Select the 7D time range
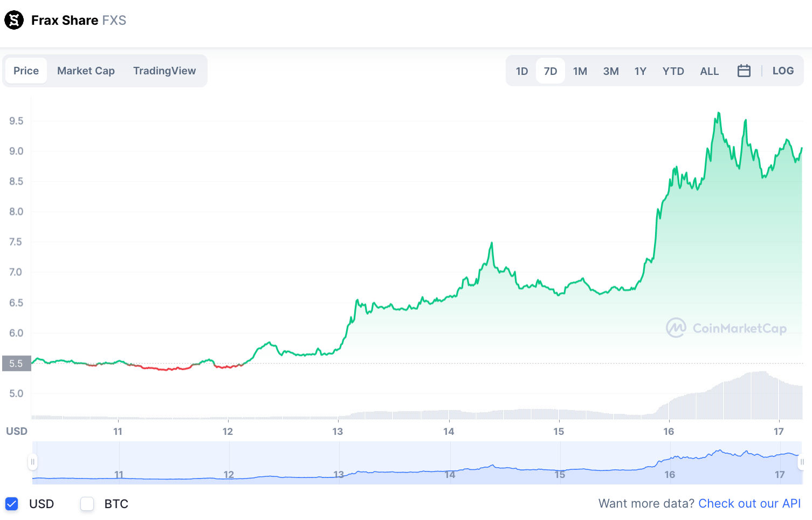812x520 pixels. click(550, 71)
